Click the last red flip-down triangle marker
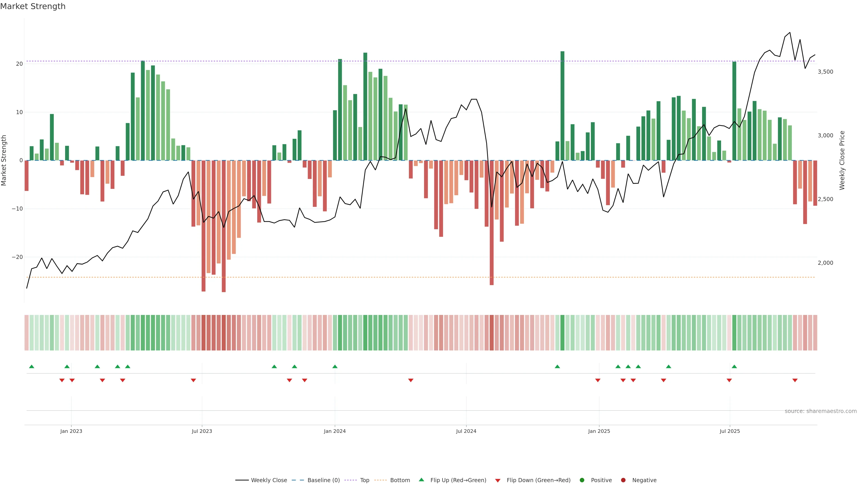 (795, 380)
